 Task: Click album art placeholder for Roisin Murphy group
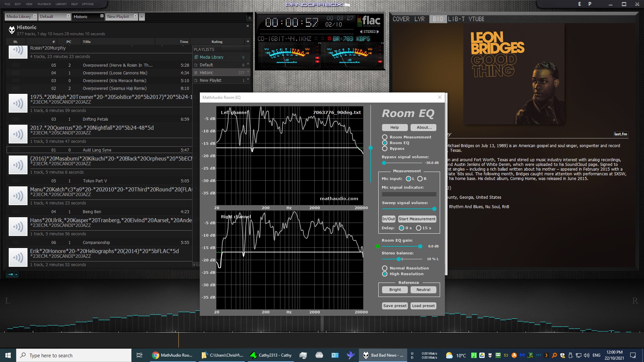(x=18, y=52)
